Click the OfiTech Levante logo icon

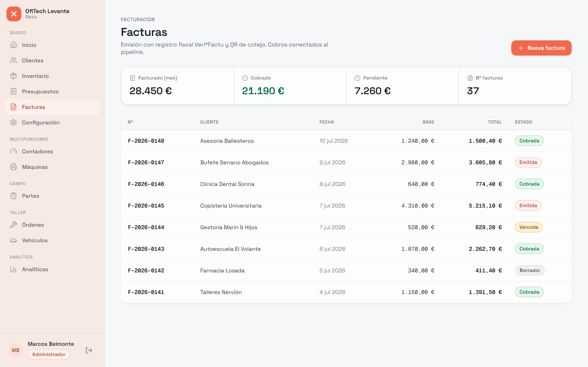tap(14, 14)
